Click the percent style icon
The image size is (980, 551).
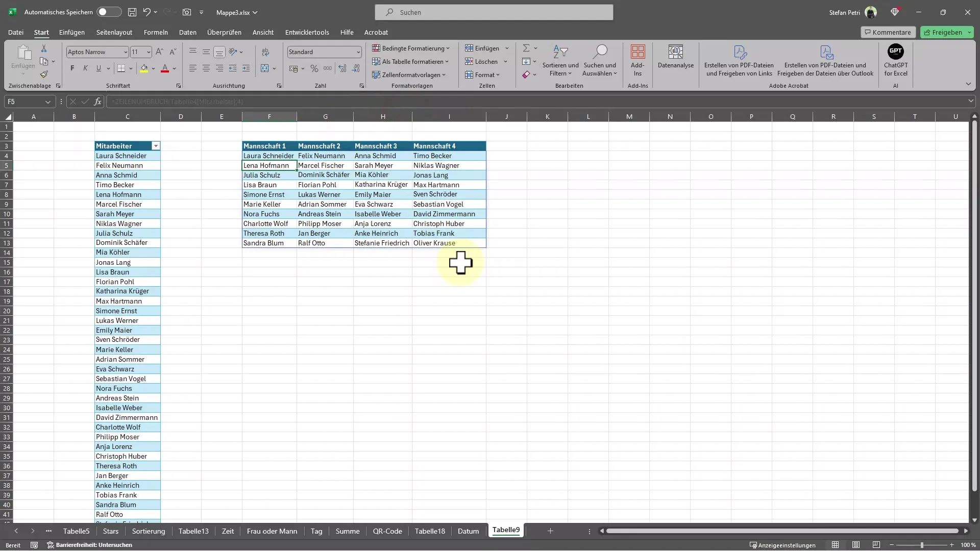click(314, 68)
